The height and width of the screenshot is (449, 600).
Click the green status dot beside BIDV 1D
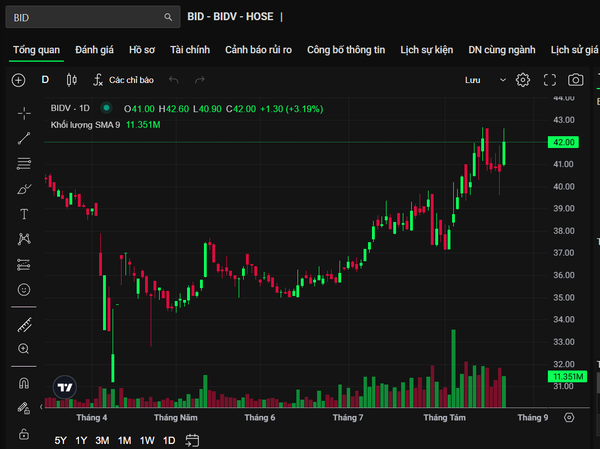pos(106,108)
